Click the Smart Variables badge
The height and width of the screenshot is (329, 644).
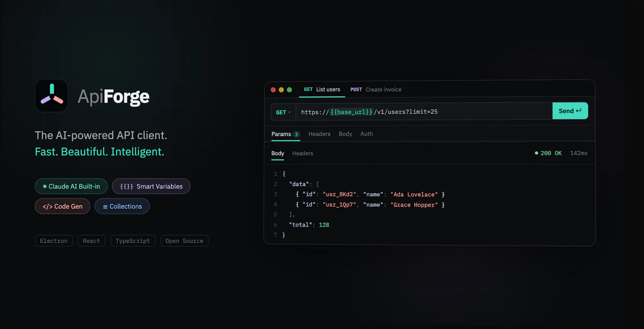point(151,186)
